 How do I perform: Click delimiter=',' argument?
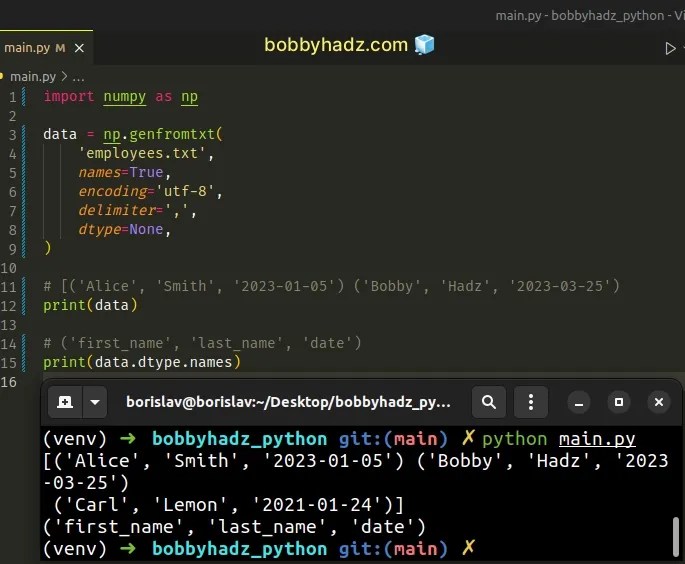133,211
